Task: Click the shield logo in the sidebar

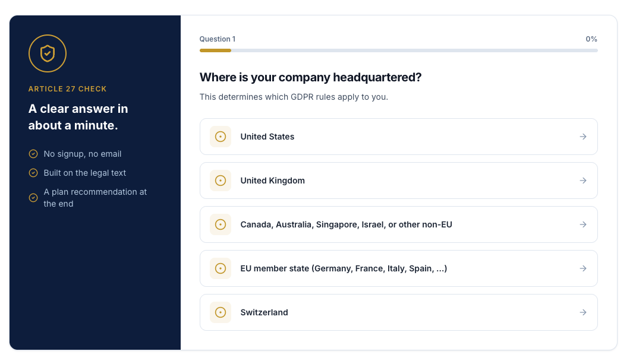Action: point(48,53)
